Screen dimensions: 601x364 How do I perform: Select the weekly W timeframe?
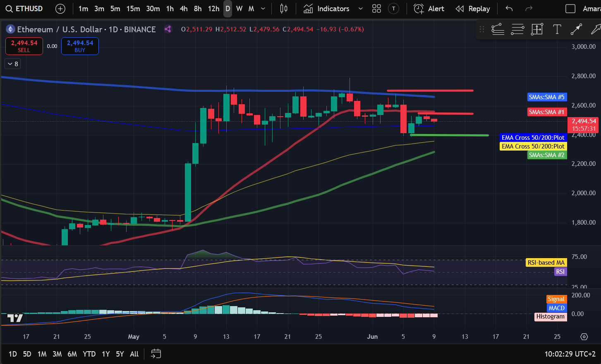point(239,9)
